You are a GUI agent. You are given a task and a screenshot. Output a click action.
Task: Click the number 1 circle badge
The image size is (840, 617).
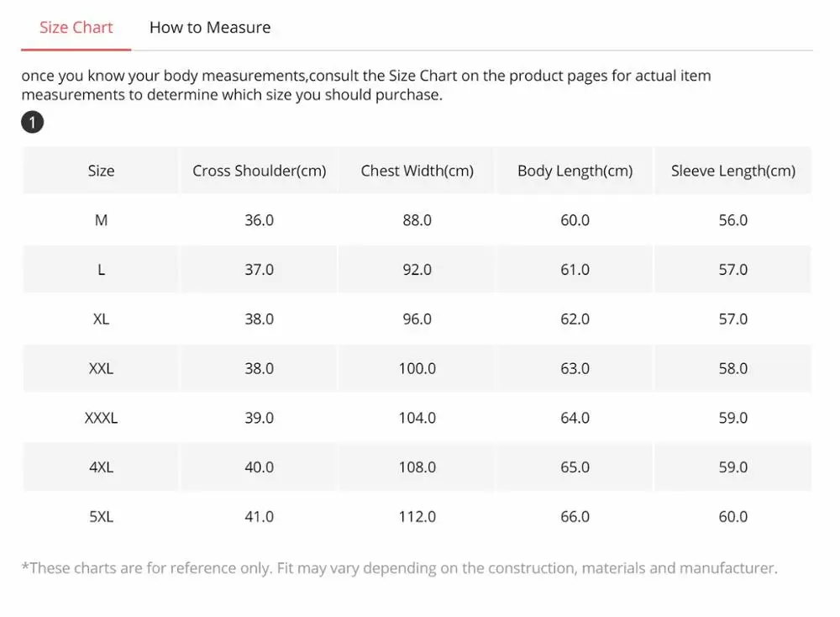[32, 124]
